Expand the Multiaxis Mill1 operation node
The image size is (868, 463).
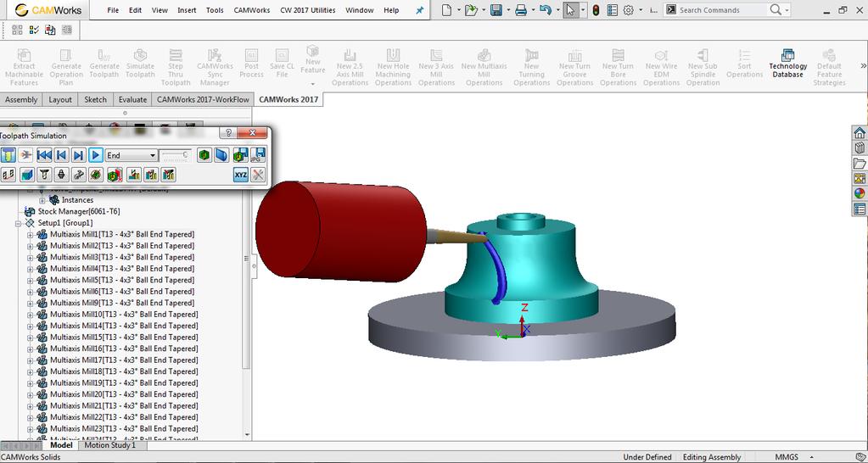30,235
